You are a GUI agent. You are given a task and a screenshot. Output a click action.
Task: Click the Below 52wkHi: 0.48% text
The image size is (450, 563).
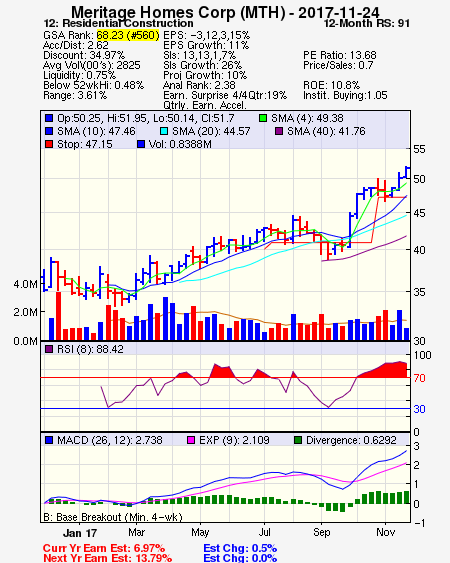(x=93, y=85)
